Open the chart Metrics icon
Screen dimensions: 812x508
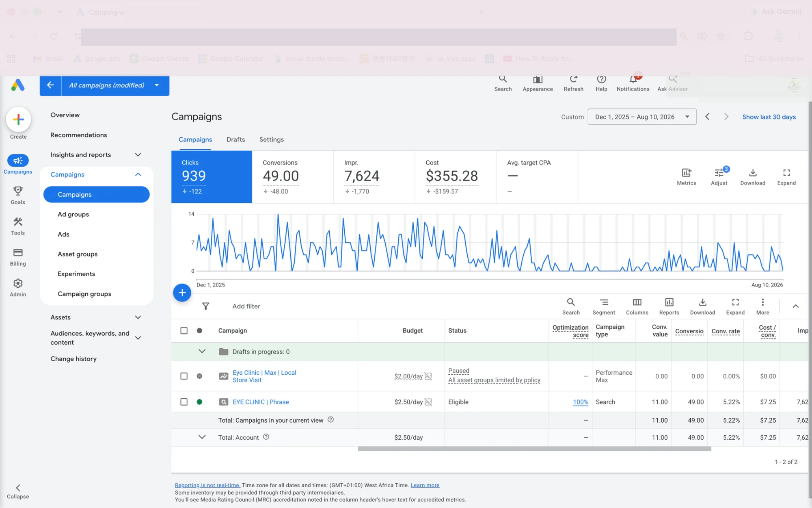(687, 173)
